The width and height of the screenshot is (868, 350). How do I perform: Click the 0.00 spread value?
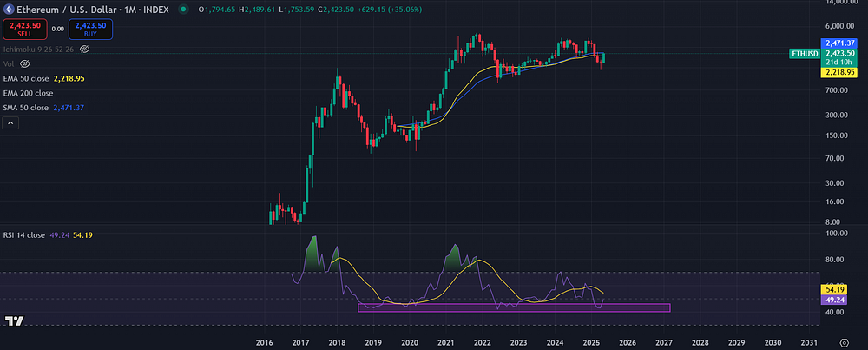coord(58,29)
